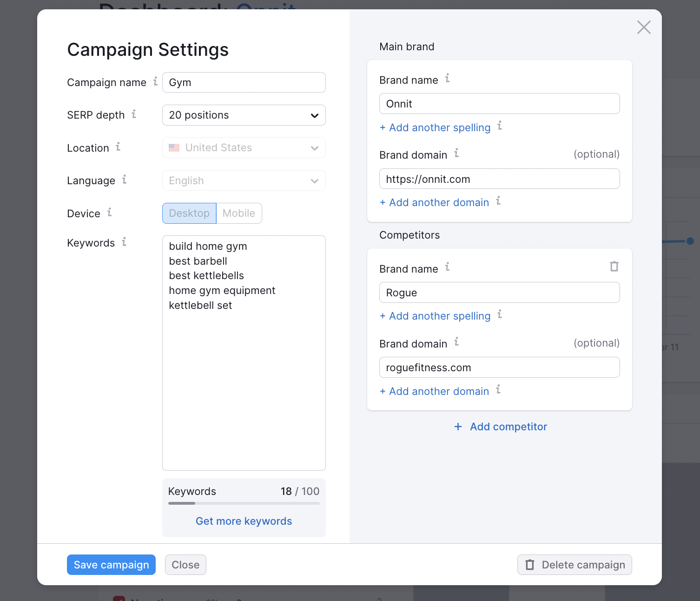Click the Get more keywords link
This screenshot has width=700, height=601.
pos(244,521)
